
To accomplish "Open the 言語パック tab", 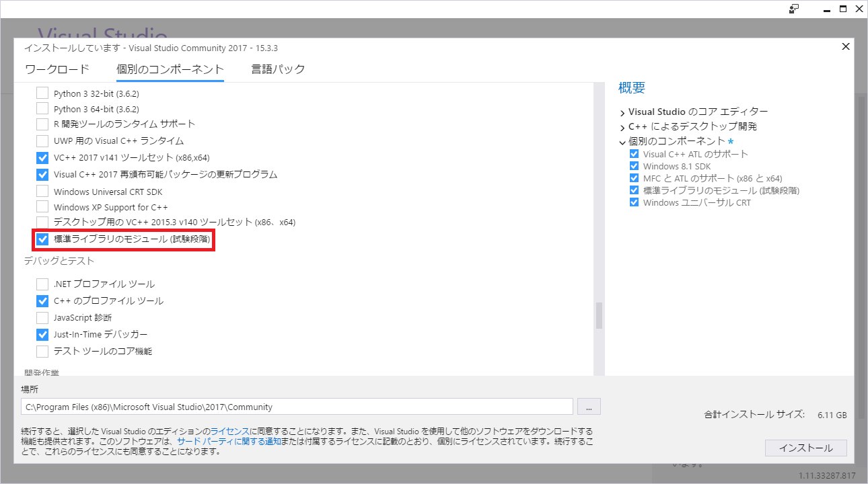I will coord(278,69).
